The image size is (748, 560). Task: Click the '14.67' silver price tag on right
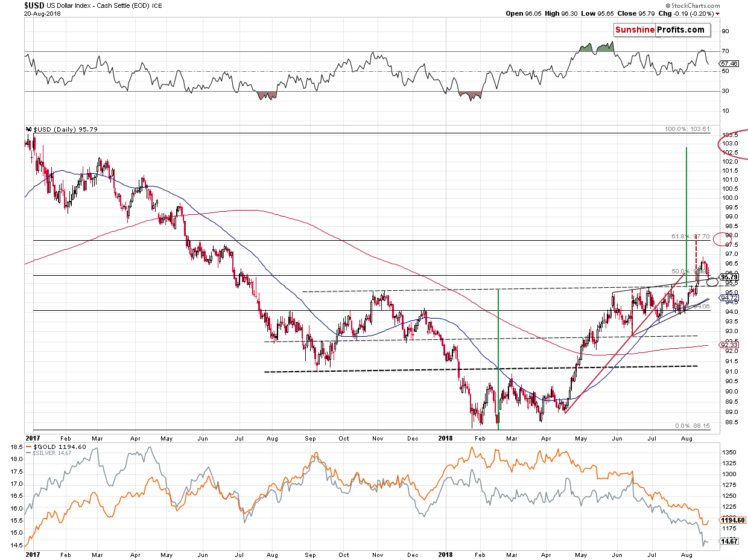729,542
